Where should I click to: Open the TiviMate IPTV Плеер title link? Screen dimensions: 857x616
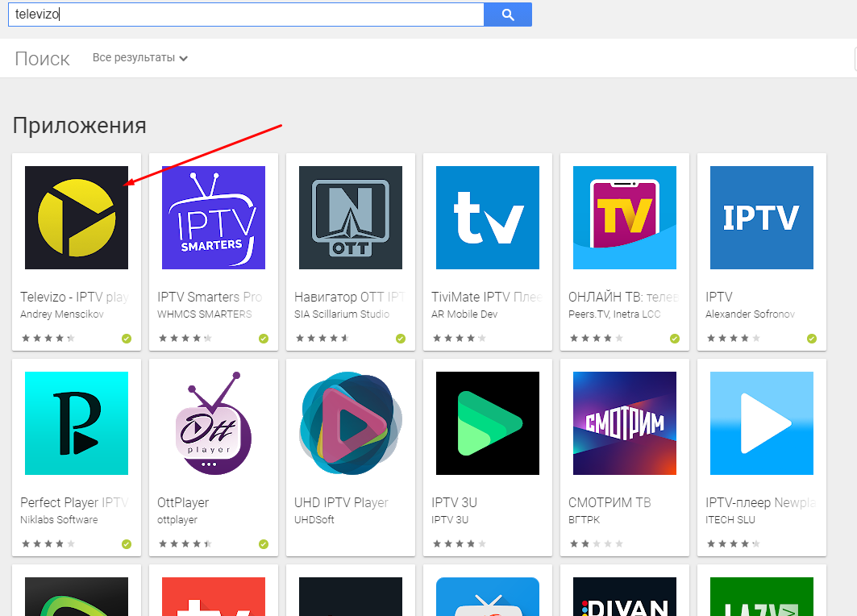point(486,297)
